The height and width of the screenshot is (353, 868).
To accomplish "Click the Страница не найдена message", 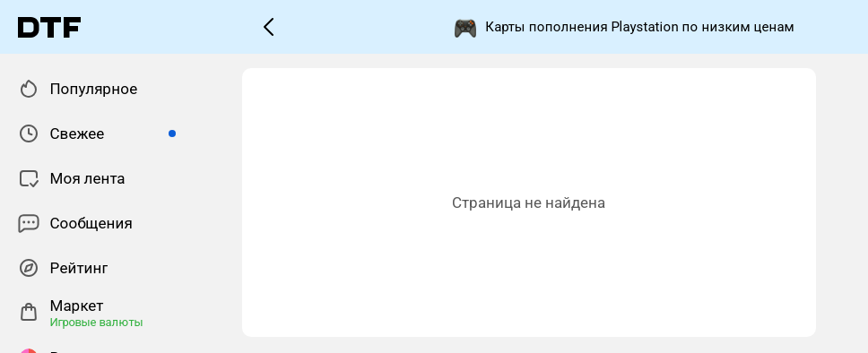I will coord(528,203).
